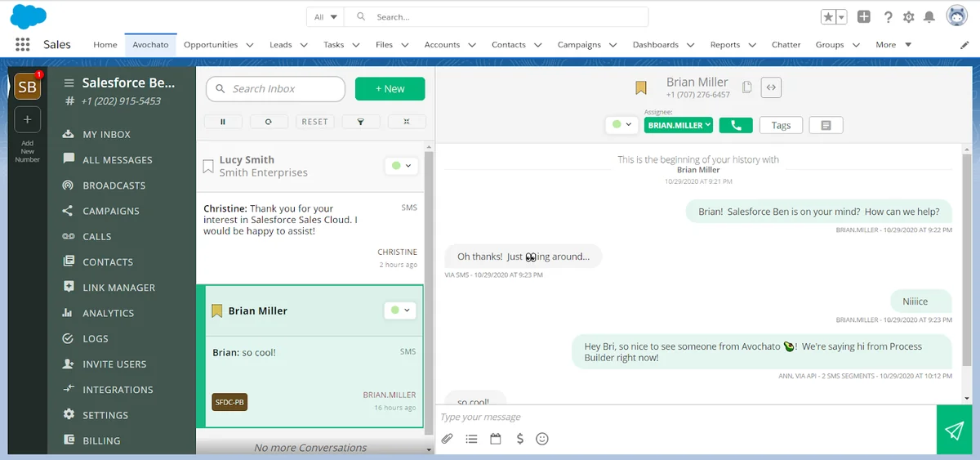Open the search scope All dropdown
Image resolution: width=980 pixels, height=460 pixels.
tap(325, 16)
